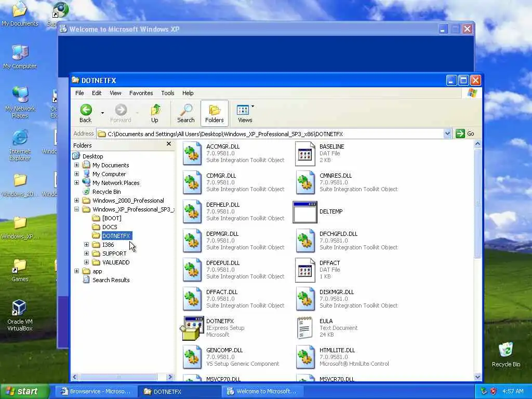Open the Views toolbar button
The width and height of the screenshot is (532, 399).
(x=244, y=113)
